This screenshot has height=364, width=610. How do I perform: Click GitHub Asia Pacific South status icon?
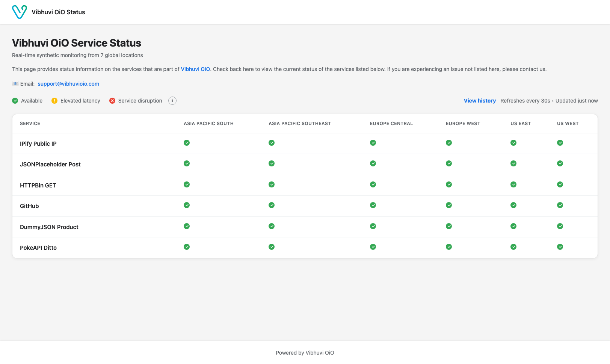187,205
